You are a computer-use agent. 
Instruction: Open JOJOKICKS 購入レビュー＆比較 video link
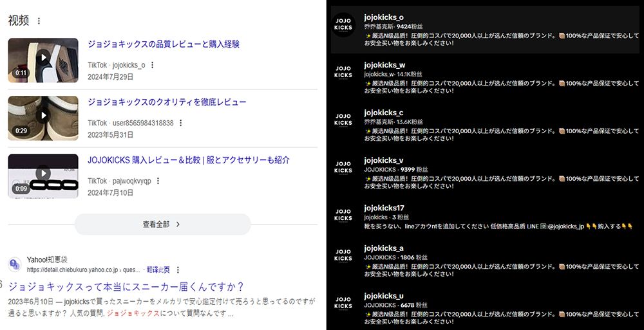pos(189,160)
